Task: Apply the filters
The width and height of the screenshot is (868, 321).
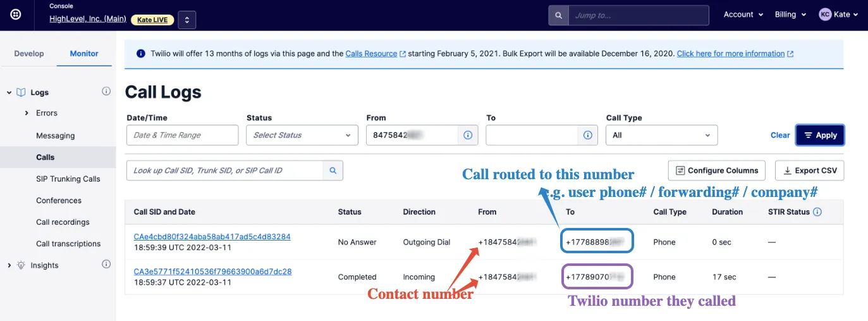Action: (820, 135)
